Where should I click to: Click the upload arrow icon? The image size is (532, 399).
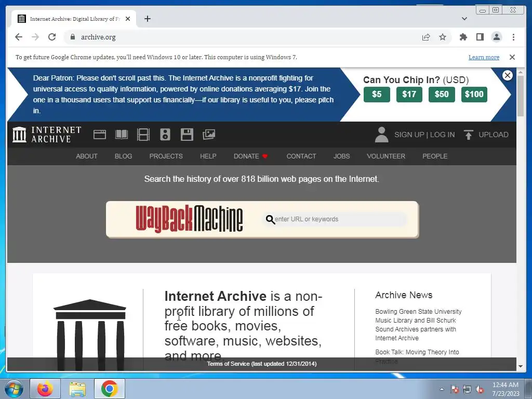point(468,135)
